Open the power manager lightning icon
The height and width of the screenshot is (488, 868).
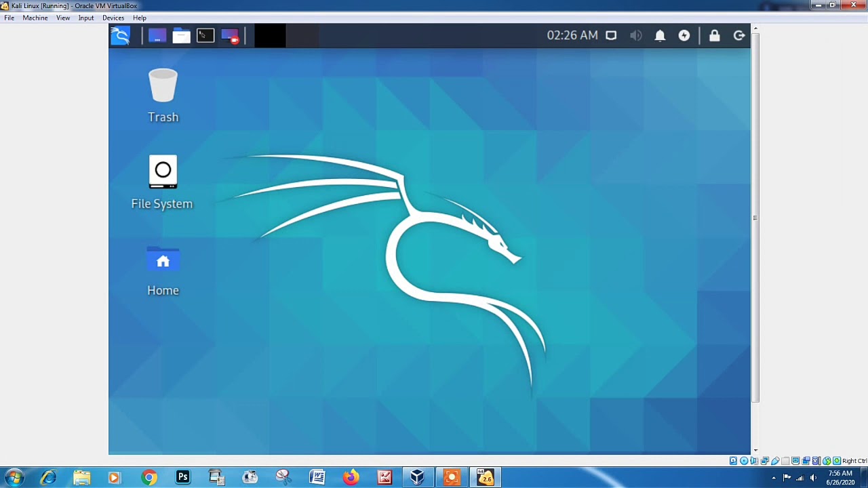[x=684, y=35]
